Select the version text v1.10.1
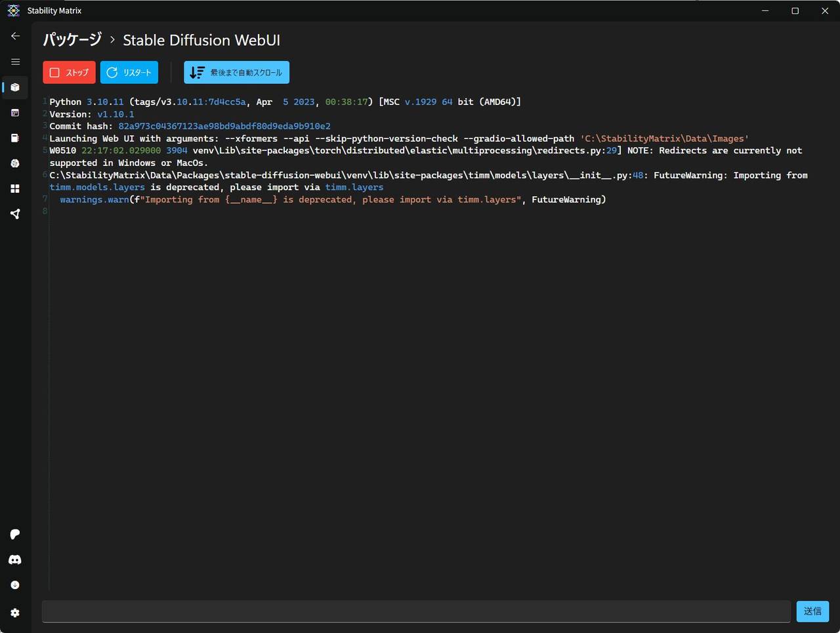The width and height of the screenshot is (840, 633). (x=115, y=114)
